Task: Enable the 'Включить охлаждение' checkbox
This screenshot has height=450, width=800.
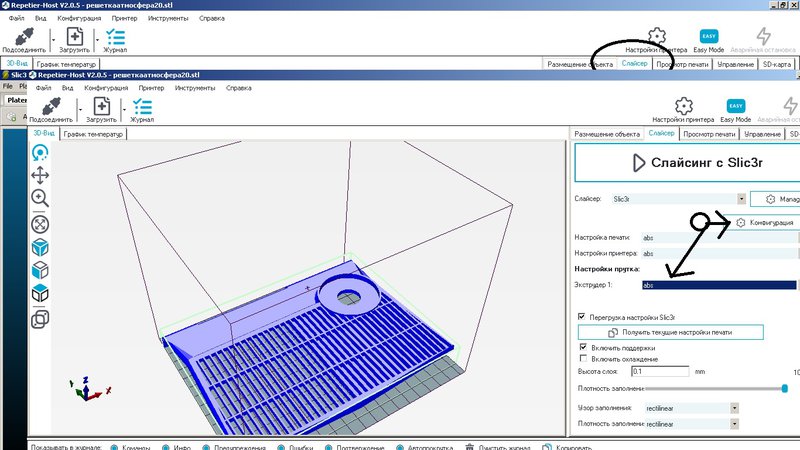Action: [x=583, y=358]
